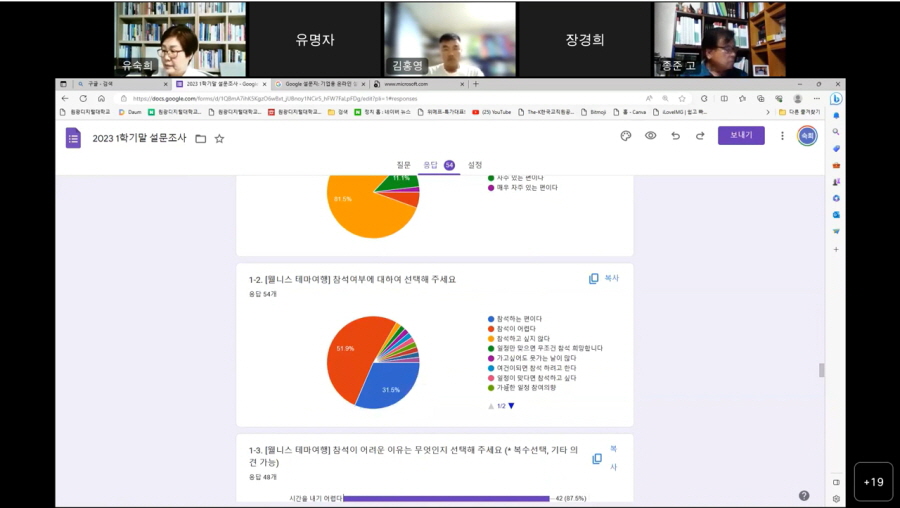Click the browser address bar URL

[275, 99]
